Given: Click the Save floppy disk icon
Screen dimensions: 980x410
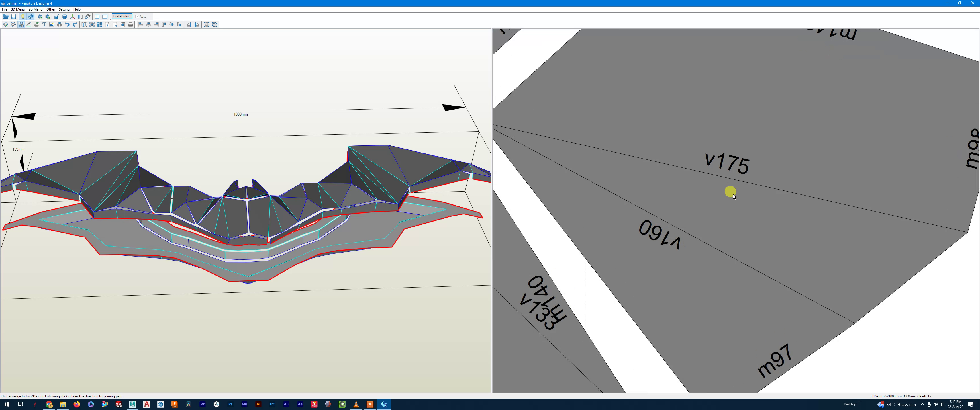Looking at the screenshot, I should (13, 17).
